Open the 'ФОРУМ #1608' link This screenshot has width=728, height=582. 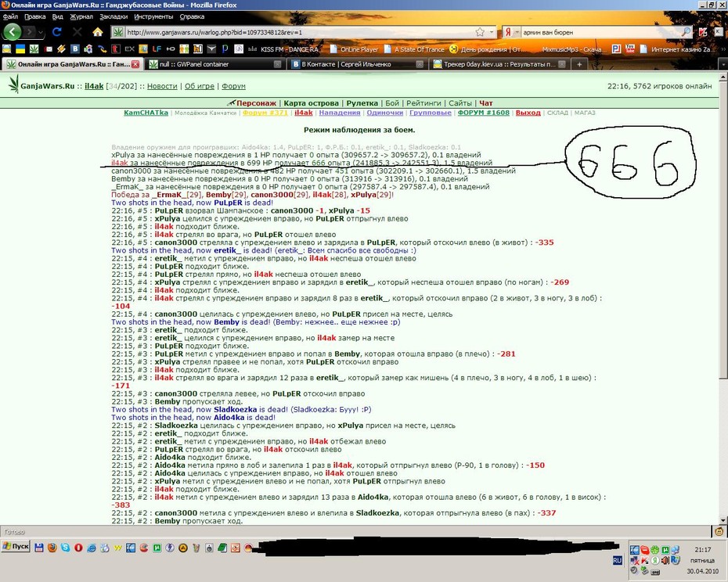(483, 113)
